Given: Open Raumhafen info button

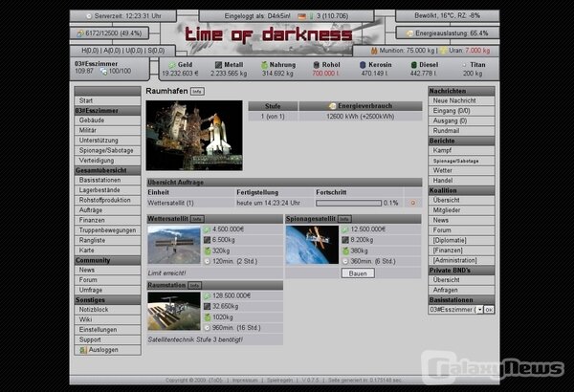Looking at the screenshot, I should pos(197,91).
